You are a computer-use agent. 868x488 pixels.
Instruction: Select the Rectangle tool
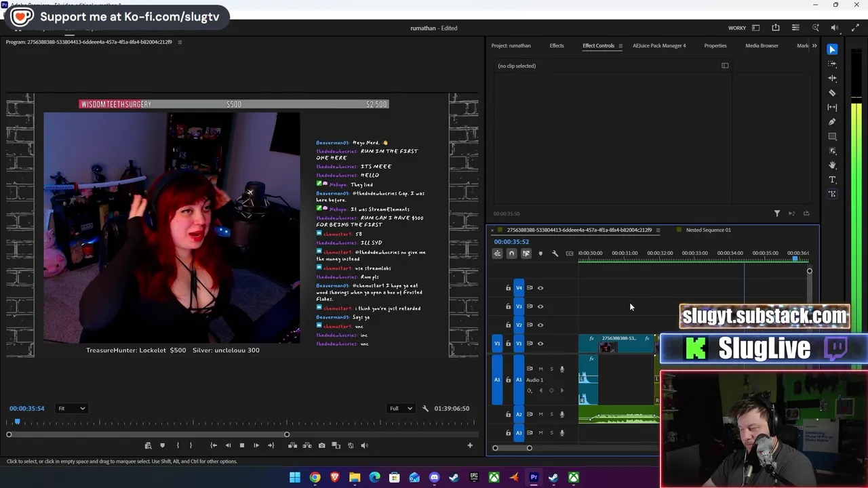click(x=832, y=136)
